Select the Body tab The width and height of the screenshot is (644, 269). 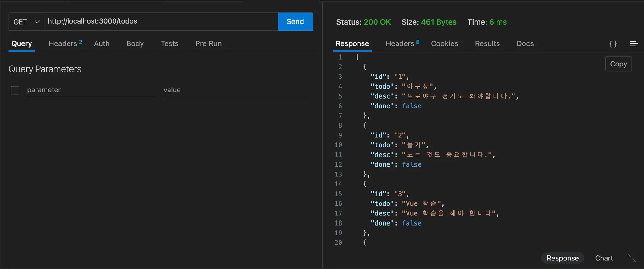(135, 43)
